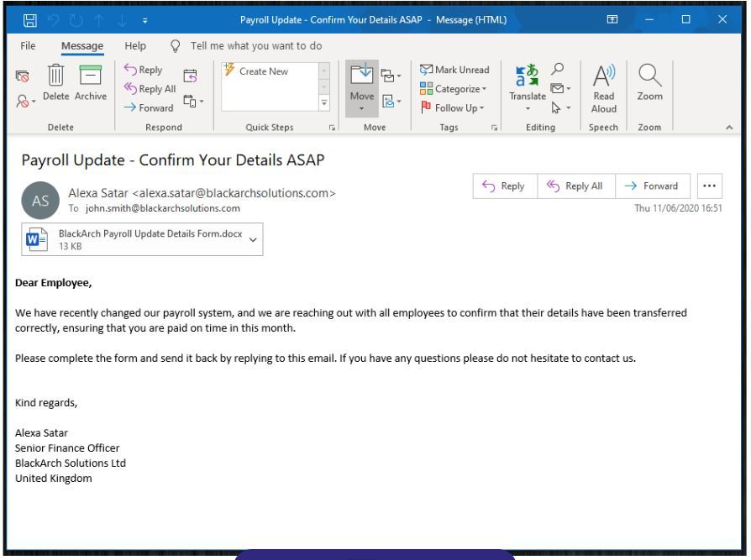Click the lightbulb Tell Me icon
Image resolution: width=751 pixels, height=560 pixels.
point(176,46)
